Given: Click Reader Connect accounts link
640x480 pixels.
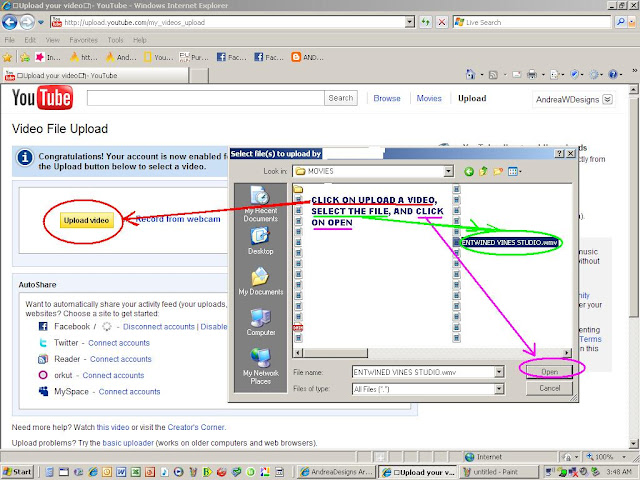Looking at the screenshot, I should tap(120, 359).
